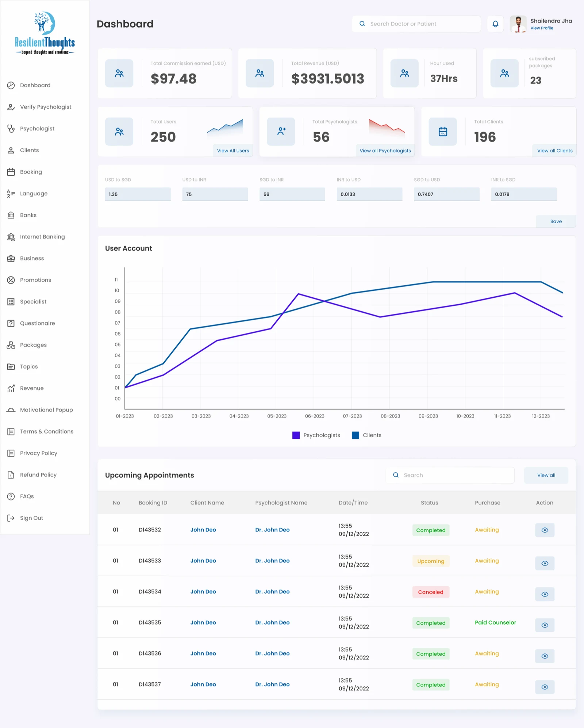Click the notification bell icon

[x=495, y=24]
